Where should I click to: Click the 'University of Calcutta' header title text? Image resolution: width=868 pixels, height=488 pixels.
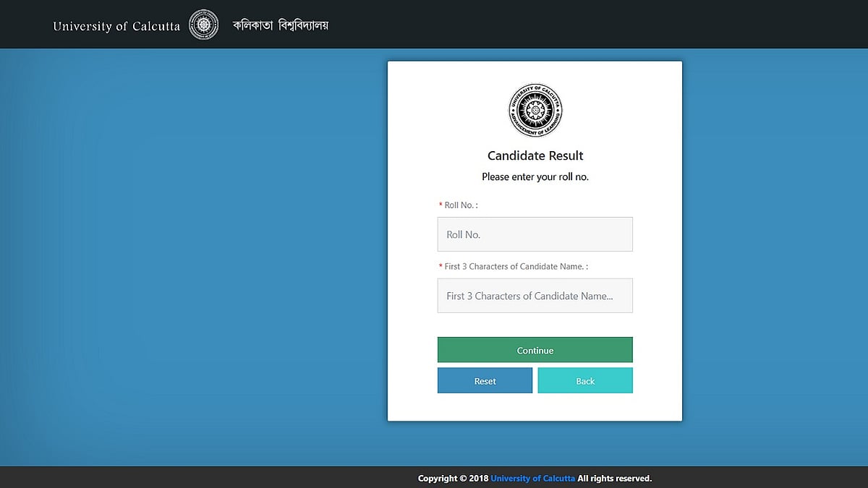pyautogui.click(x=116, y=26)
